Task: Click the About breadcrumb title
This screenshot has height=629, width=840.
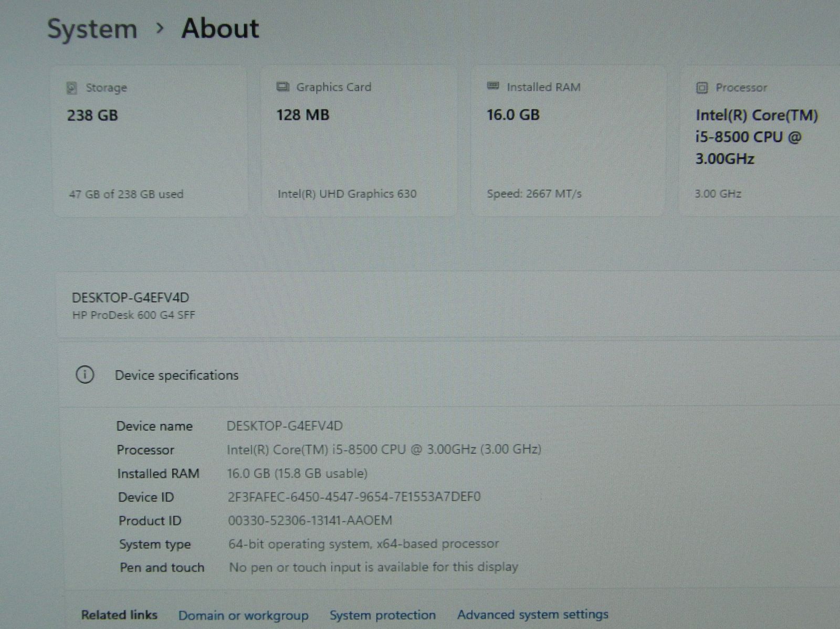Action: point(220,28)
